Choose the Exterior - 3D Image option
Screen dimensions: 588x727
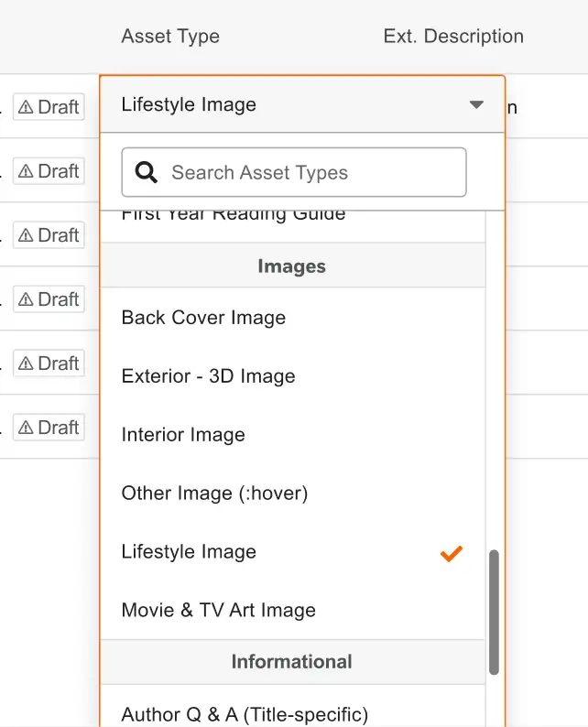(x=208, y=376)
